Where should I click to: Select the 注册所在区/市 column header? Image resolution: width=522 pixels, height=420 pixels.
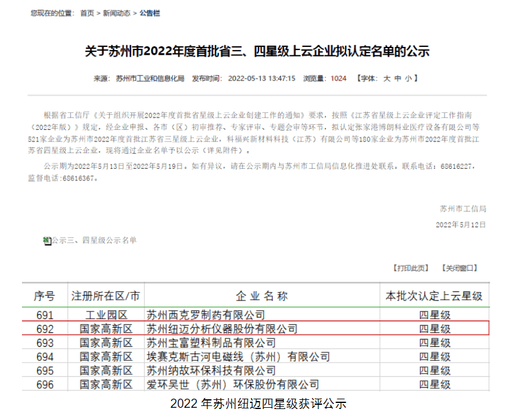(105, 296)
